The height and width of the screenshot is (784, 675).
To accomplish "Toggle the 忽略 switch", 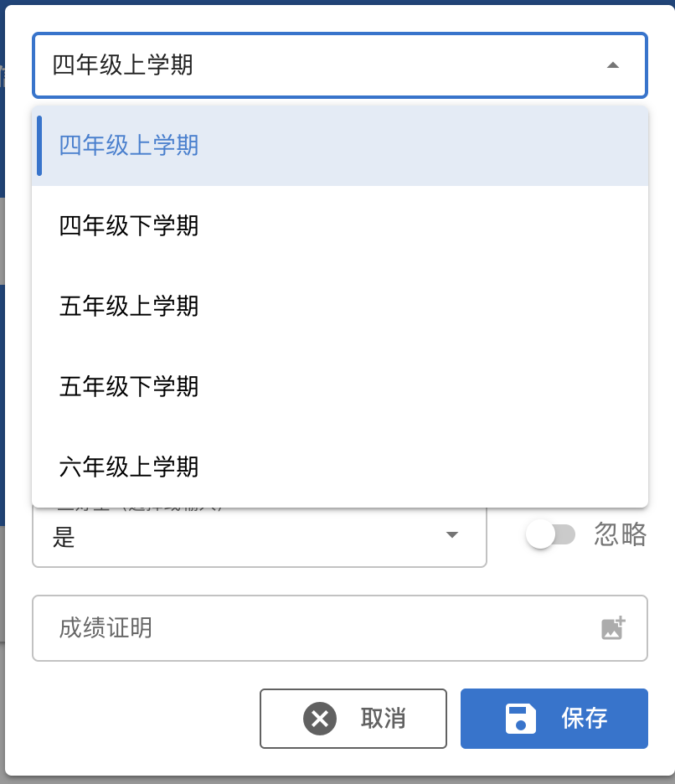I will click(x=550, y=534).
